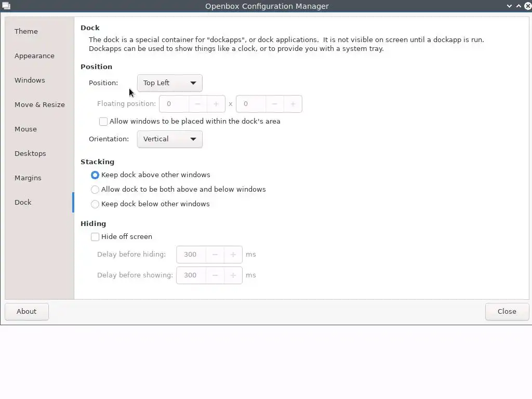Open the About dialog
The image size is (532, 399).
[x=27, y=312]
